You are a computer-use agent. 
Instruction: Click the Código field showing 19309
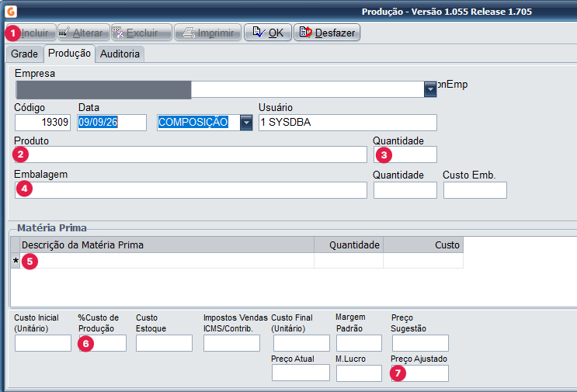pos(42,122)
